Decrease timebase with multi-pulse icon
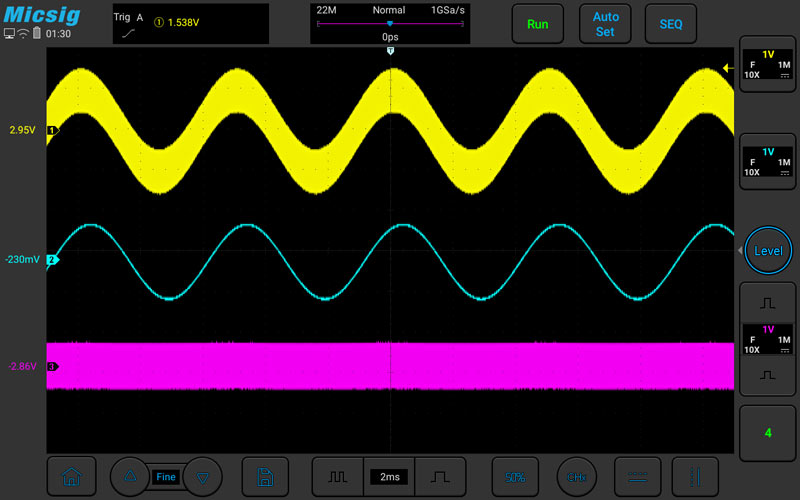Image resolution: width=800 pixels, height=500 pixels. pos(337,477)
